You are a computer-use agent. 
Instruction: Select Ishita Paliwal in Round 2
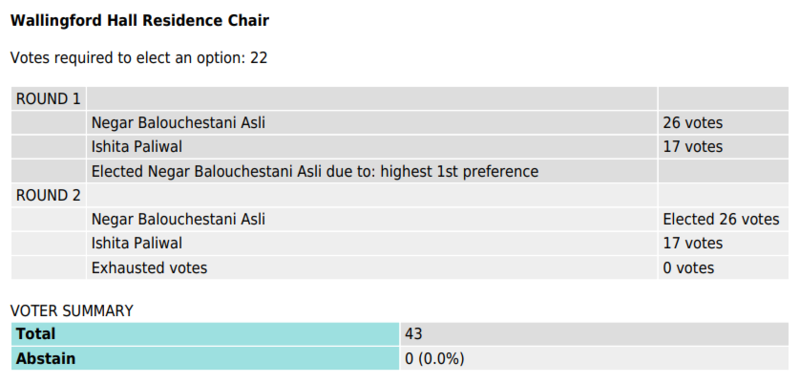[137, 243]
